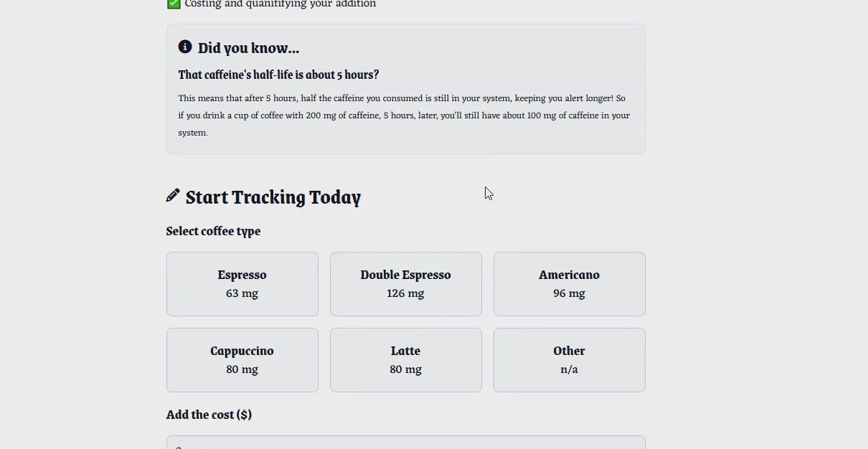Screen dimensions: 868x449
Task: Click the "Start Tracking Today" heading
Action: (273, 197)
